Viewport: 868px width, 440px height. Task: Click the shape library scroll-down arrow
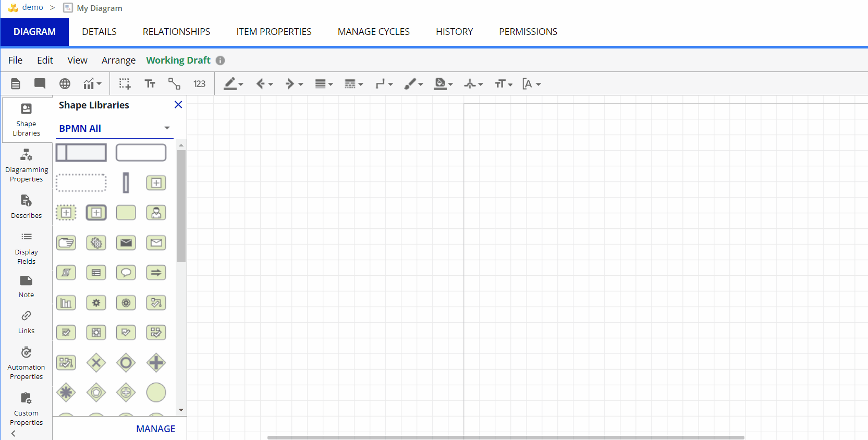181,410
